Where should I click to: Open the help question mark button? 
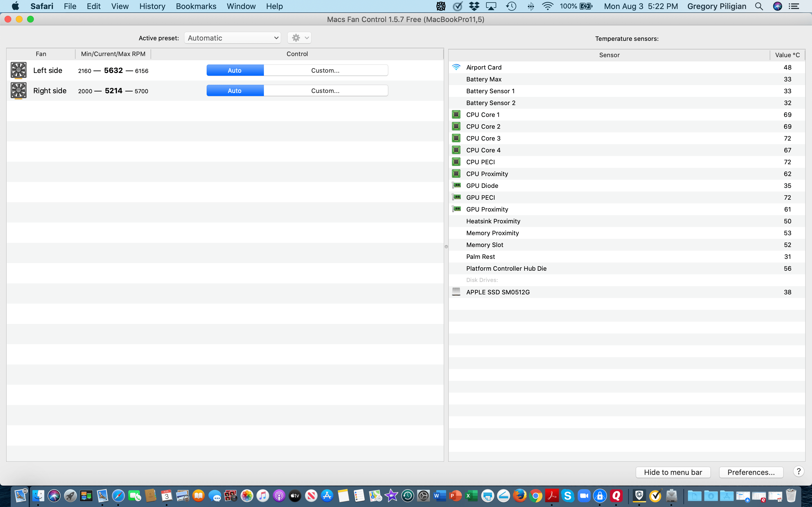[798, 472]
